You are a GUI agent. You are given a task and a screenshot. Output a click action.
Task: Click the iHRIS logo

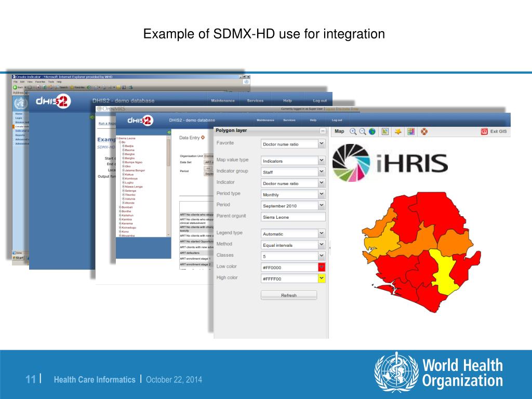coord(390,163)
